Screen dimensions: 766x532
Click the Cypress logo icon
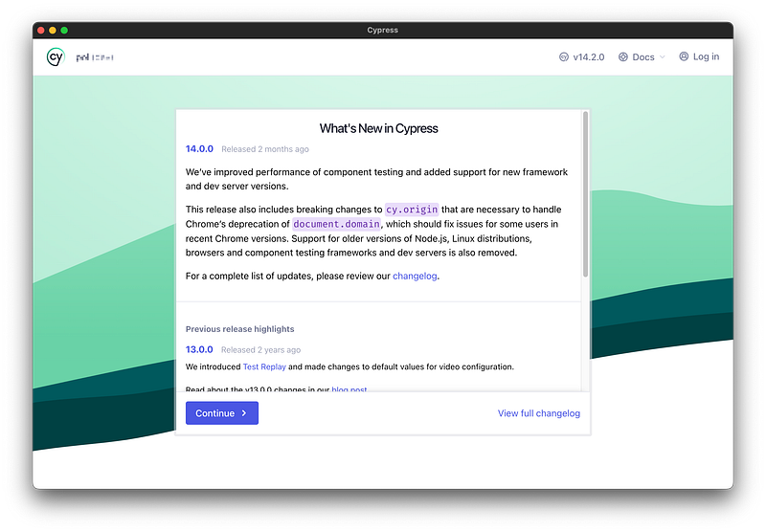pos(56,57)
